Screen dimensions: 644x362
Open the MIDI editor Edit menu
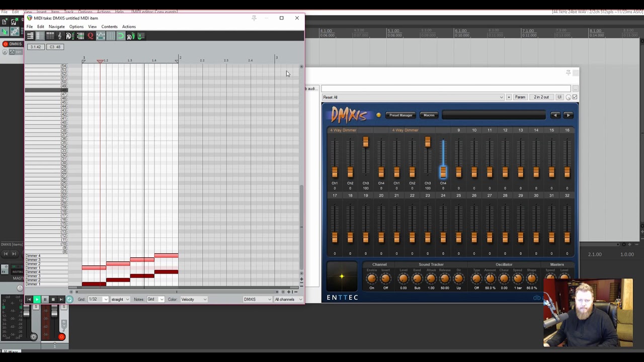[41, 27]
